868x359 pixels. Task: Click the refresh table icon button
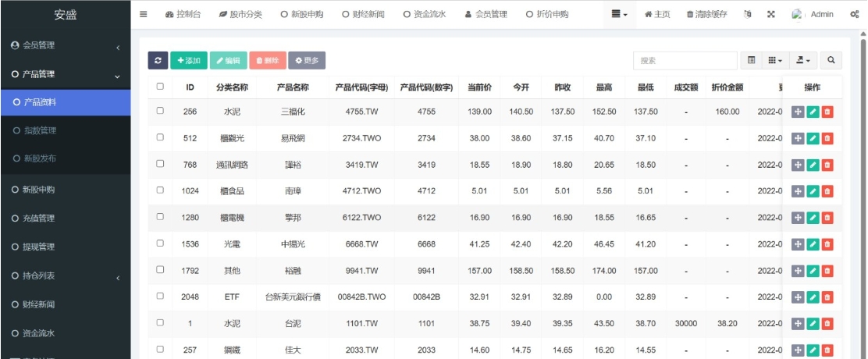click(158, 61)
